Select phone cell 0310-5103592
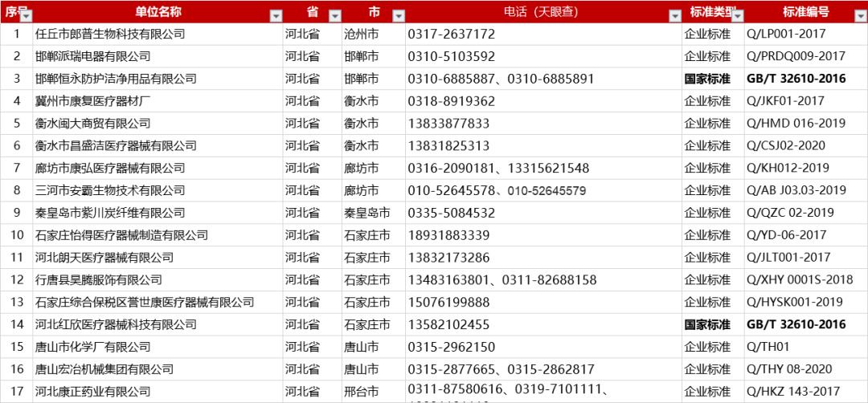This screenshot has width=868, height=403. (x=543, y=56)
